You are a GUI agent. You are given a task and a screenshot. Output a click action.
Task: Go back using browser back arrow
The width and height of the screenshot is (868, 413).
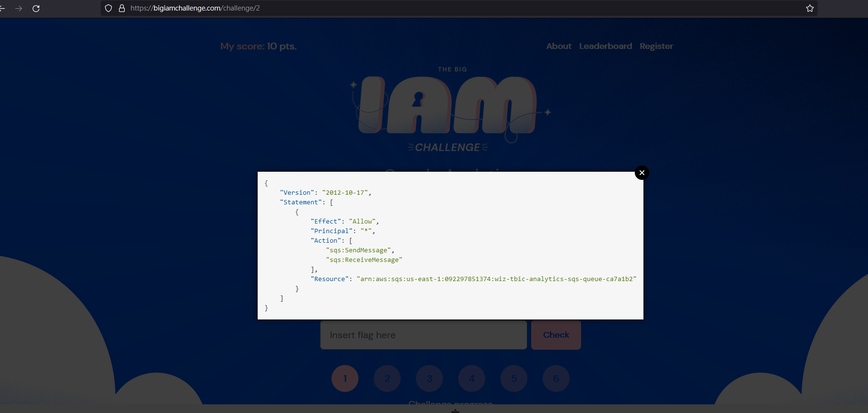[x=2, y=9]
